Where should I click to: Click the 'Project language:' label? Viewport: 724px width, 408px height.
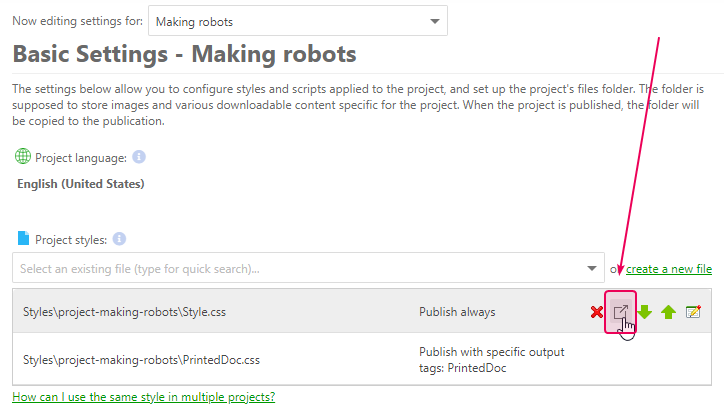(x=81, y=158)
